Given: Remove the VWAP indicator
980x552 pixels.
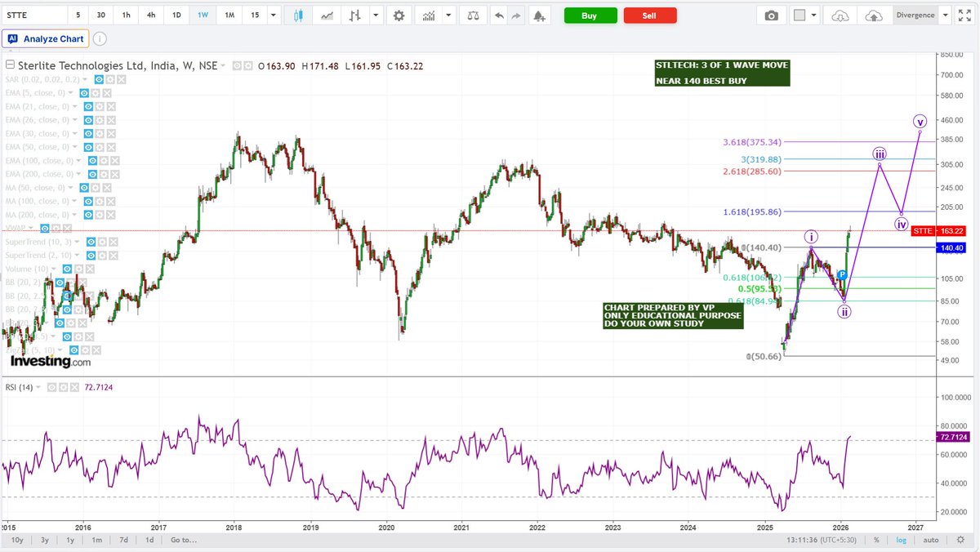Looking at the screenshot, I should click(67, 228).
